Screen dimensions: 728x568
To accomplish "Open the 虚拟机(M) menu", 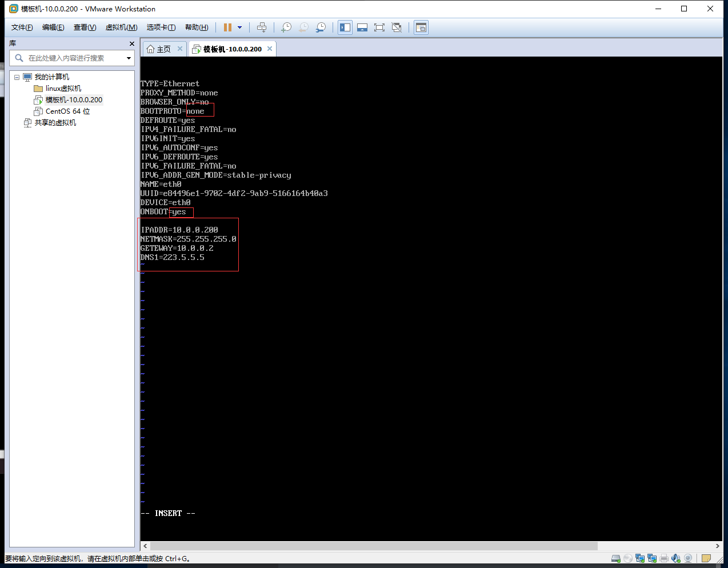I will [x=121, y=27].
